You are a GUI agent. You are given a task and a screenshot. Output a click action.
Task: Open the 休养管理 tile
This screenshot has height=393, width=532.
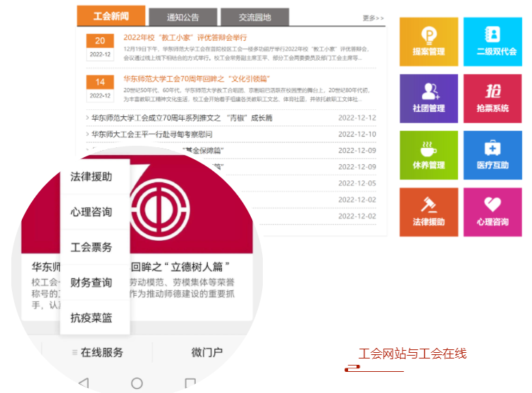(x=428, y=156)
